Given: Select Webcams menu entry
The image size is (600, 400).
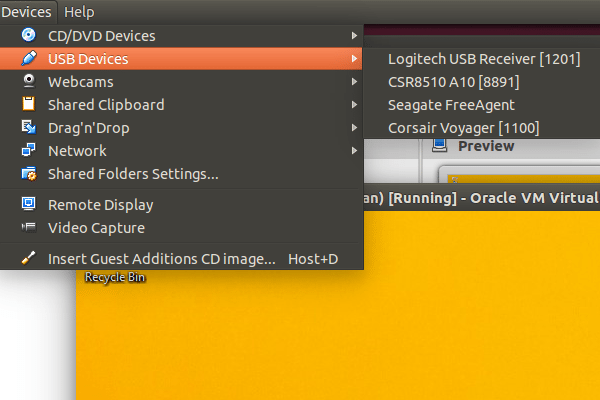Looking at the screenshot, I should pos(181,82).
